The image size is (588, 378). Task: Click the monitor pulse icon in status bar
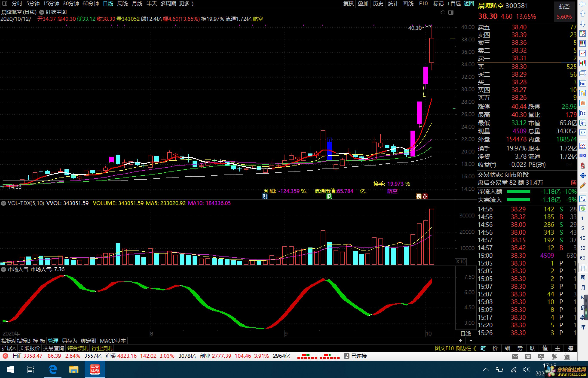click(541, 356)
